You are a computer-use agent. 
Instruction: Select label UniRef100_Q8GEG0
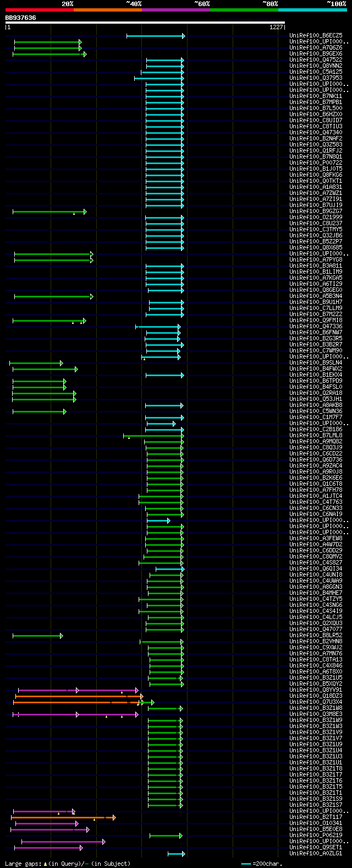point(316,290)
